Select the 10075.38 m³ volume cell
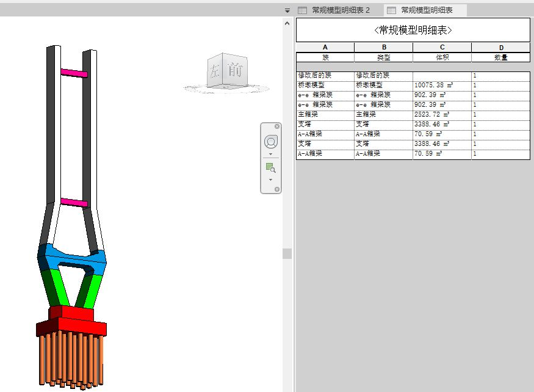534x392 pixels. [x=442, y=85]
